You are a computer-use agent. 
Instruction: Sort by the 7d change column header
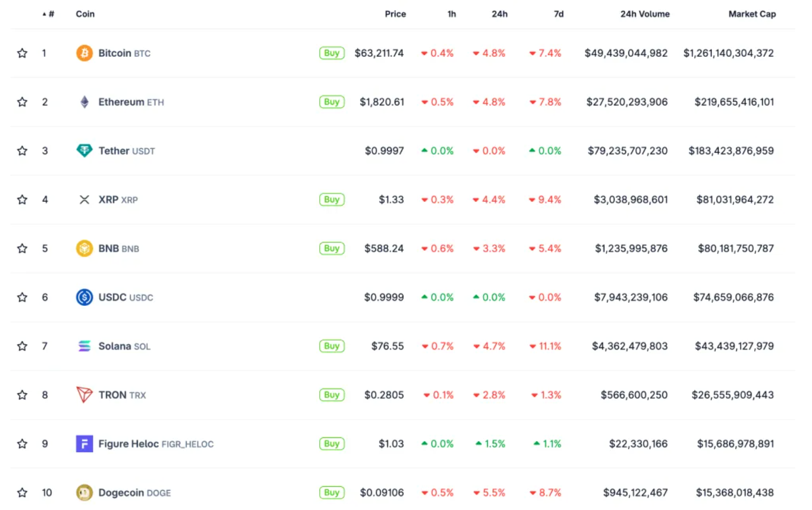pyautogui.click(x=558, y=14)
